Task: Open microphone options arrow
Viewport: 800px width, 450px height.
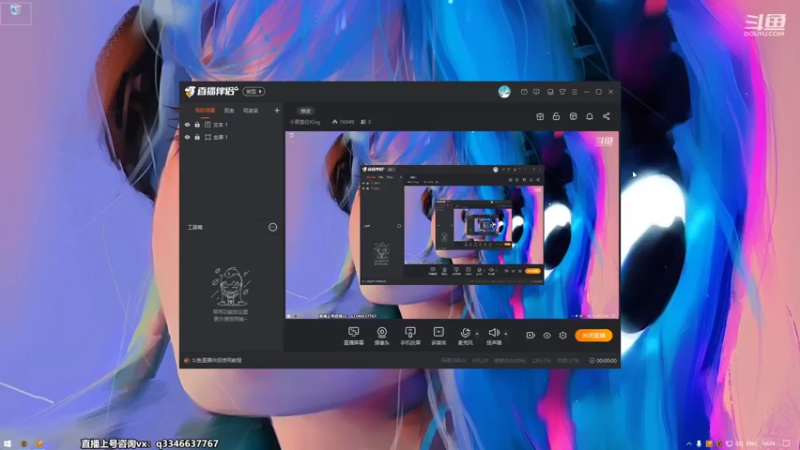Action: pyautogui.click(x=477, y=334)
